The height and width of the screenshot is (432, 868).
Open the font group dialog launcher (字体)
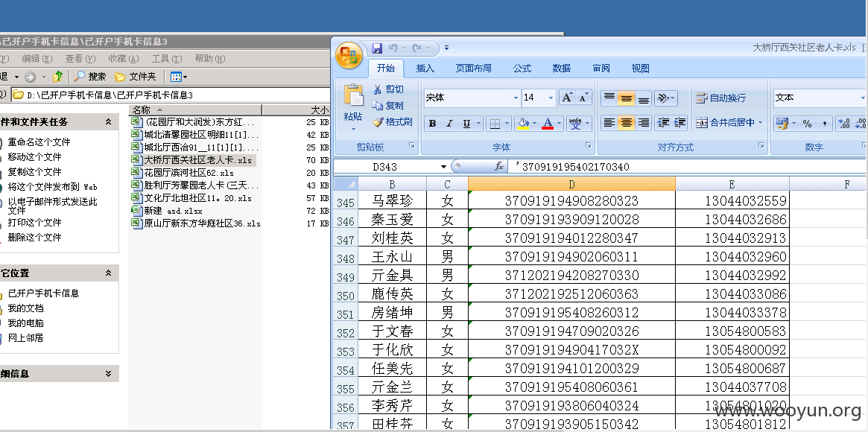click(587, 145)
